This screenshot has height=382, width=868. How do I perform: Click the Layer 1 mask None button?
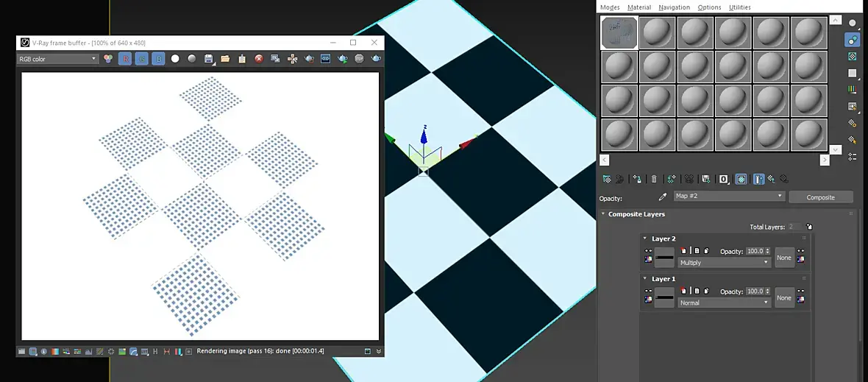(x=784, y=298)
